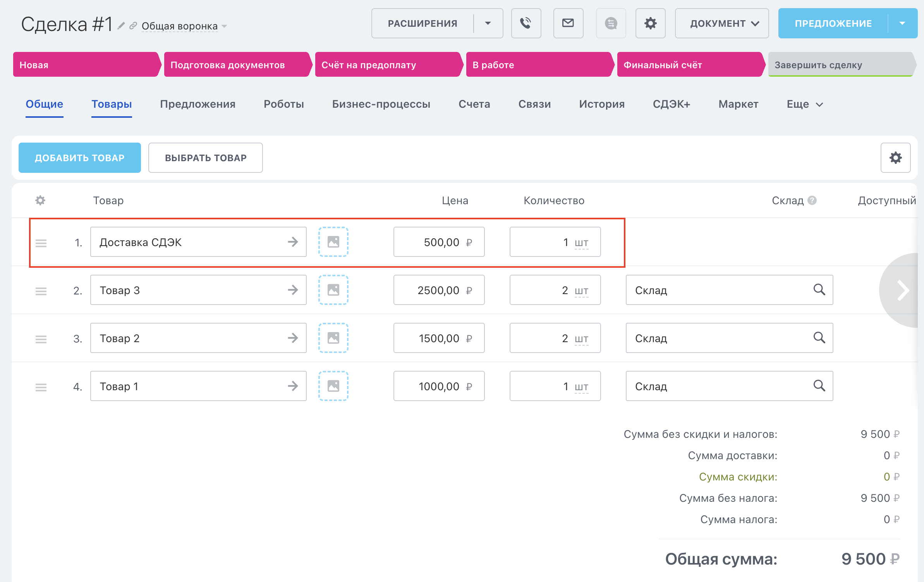Viewport: 924px width, 582px height.
Task: Open the email envelope icon button
Action: tap(568, 23)
